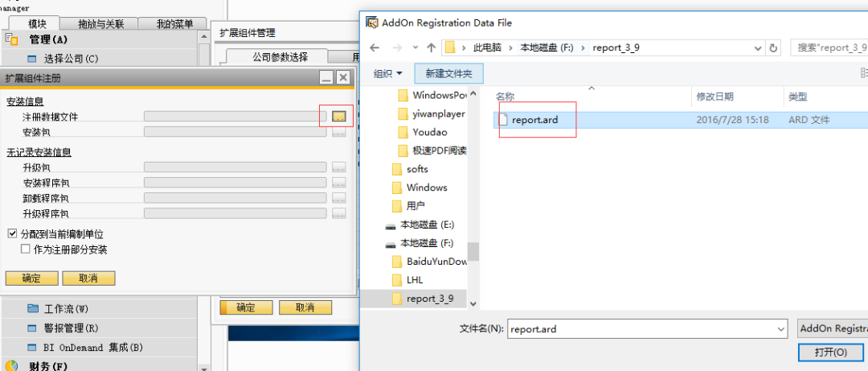Open BI OnDemand 集成(B) item
The height and width of the screenshot is (371, 868).
pyautogui.click(x=93, y=347)
